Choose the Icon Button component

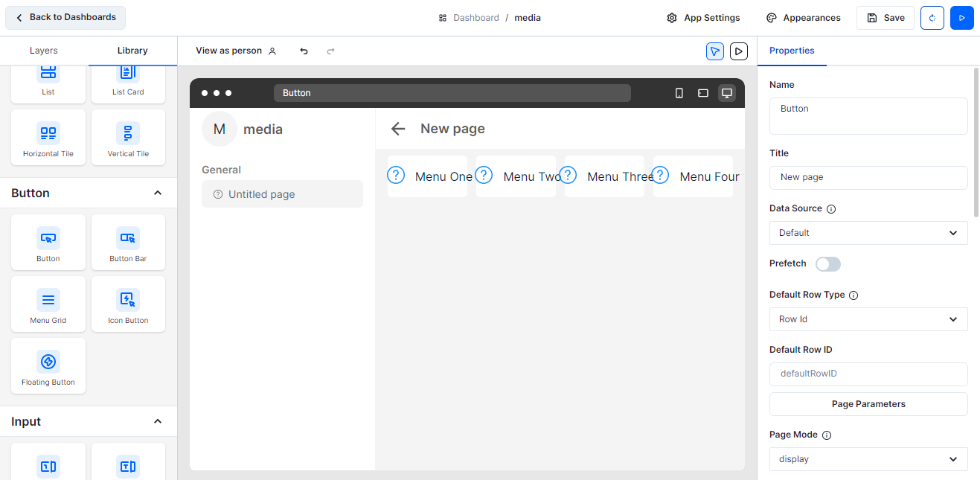point(128,304)
